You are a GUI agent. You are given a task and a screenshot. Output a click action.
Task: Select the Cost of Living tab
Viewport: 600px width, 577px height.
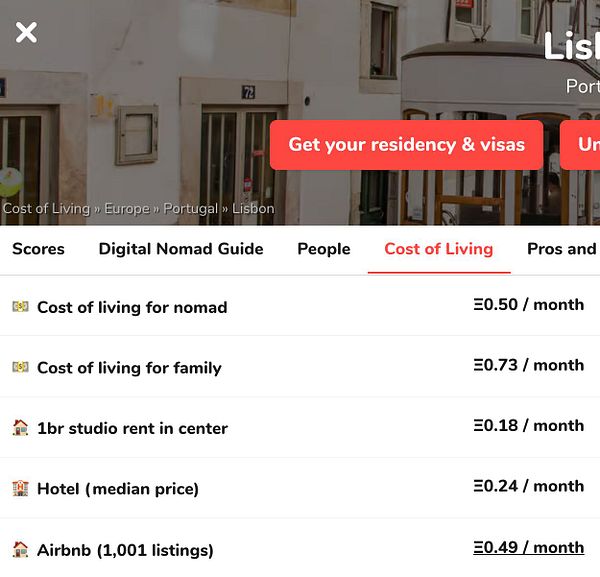click(439, 249)
